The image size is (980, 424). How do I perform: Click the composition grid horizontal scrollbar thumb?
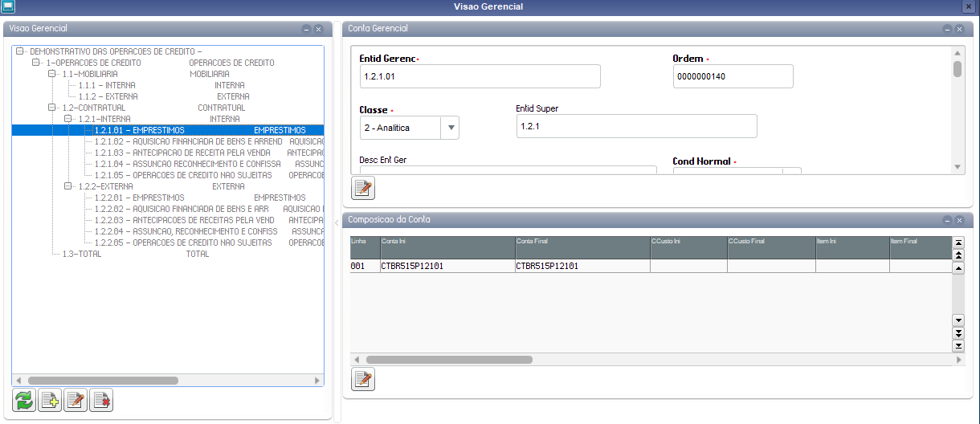tap(449, 360)
